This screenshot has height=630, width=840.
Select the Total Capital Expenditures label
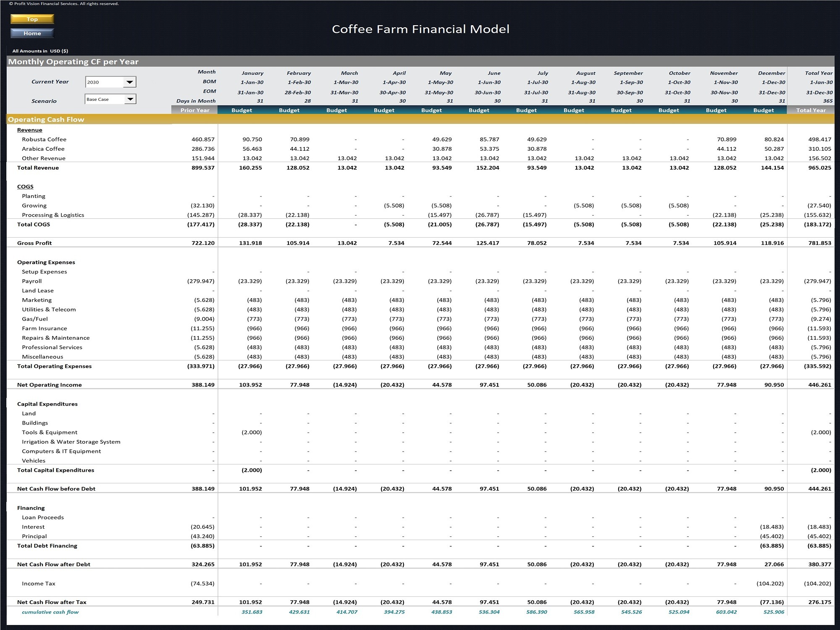pos(55,470)
